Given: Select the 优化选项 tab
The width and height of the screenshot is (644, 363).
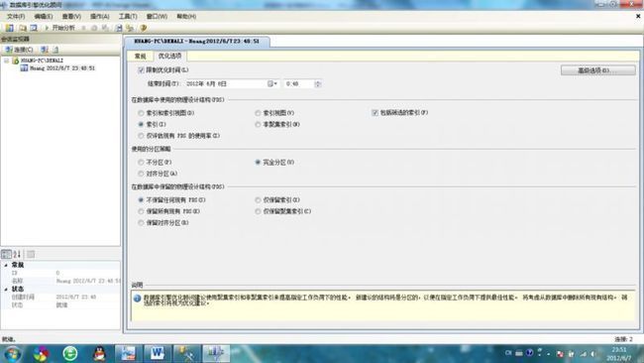Looking at the screenshot, I should [x=169, y=56].
